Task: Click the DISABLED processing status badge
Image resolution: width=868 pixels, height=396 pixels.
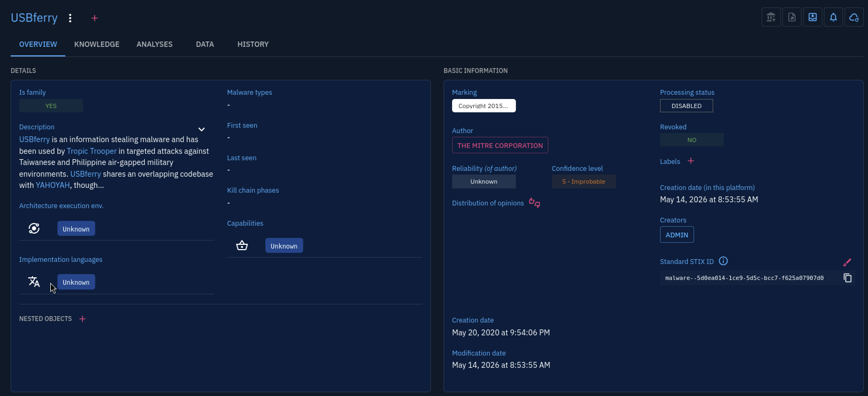Action: pos(686,106)
